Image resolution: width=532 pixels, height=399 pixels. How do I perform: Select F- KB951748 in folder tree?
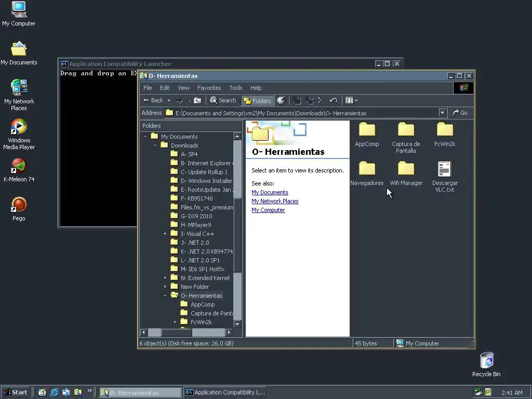click(x=197, y=198)
